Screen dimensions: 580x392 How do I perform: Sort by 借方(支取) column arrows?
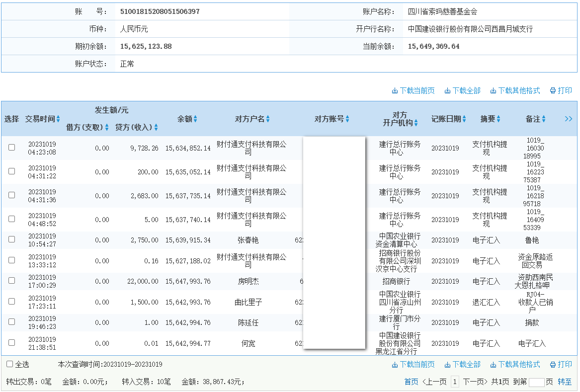pyautogui.click(x=107, y=128)
